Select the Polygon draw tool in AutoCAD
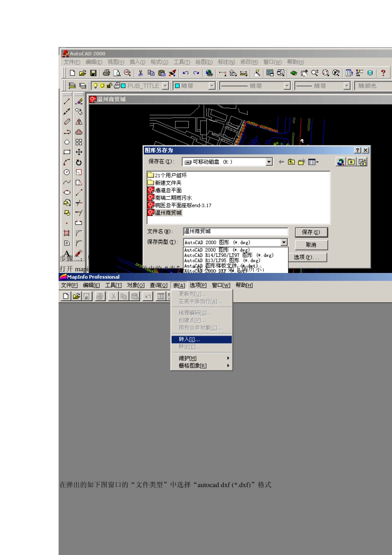The width and height of the screenshot is (392, 555). (x=67, y=142)
